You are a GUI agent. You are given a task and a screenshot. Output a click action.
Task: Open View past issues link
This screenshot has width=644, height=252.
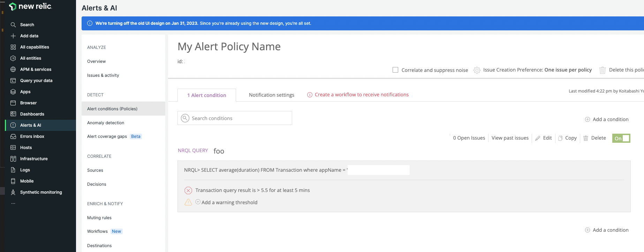click(x=510, y=138)
